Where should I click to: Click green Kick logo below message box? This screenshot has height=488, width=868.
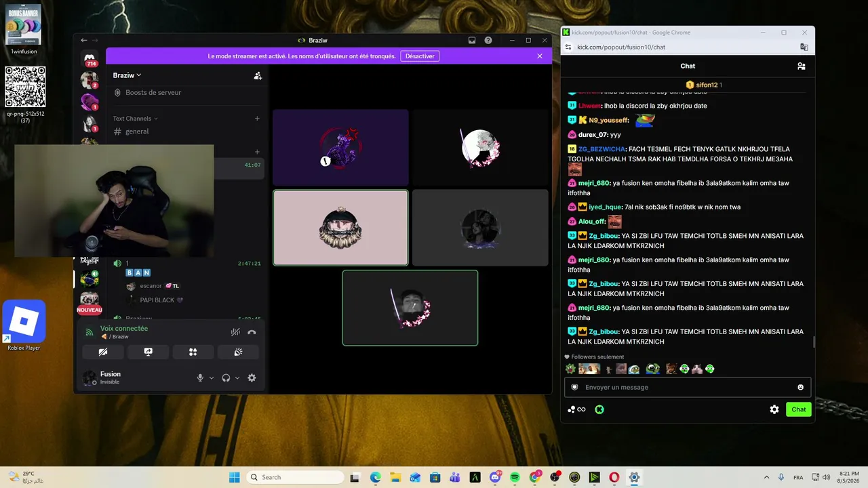[599, 409]
